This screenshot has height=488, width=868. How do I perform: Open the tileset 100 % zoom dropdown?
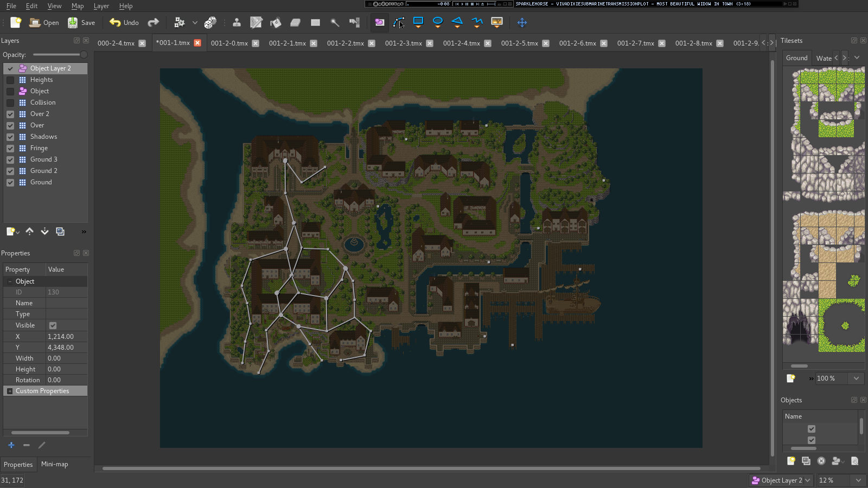click(839, 378)
